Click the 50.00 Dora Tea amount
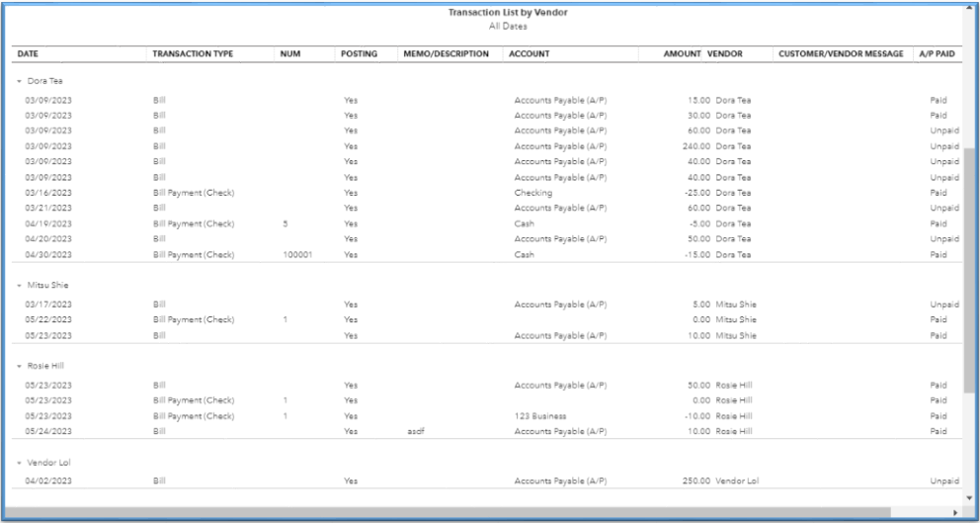 click(700, 239)
